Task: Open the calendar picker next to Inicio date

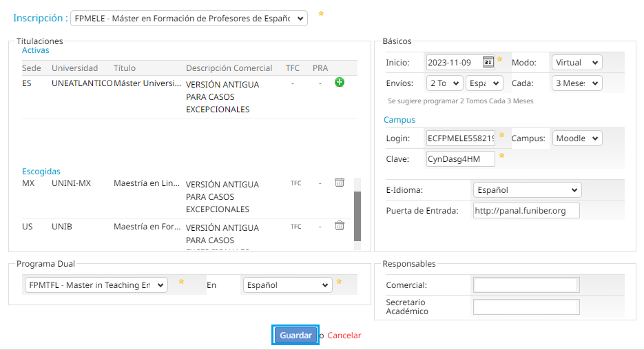Action: pos(488,62)
